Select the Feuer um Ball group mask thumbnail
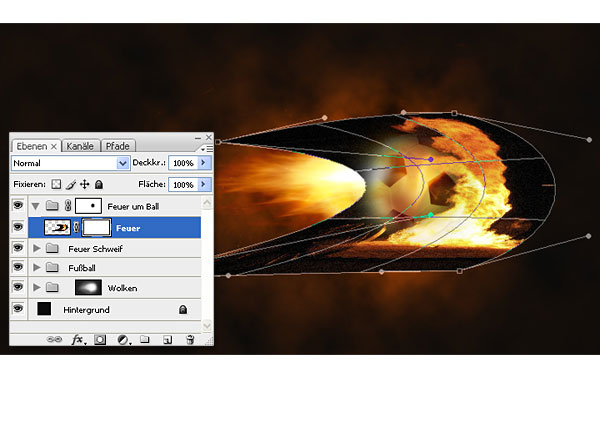The width and height of the screenshot is (600, 427). 88,206
